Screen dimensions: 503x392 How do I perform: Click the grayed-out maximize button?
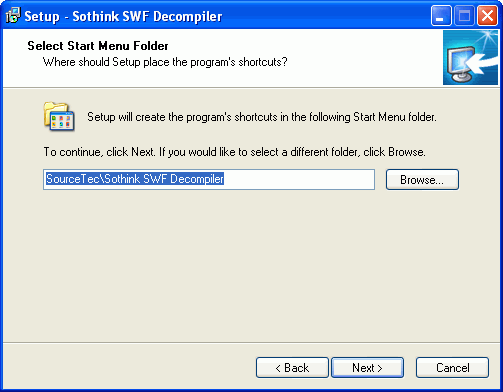pyautogui.click(x=464, y=16)
